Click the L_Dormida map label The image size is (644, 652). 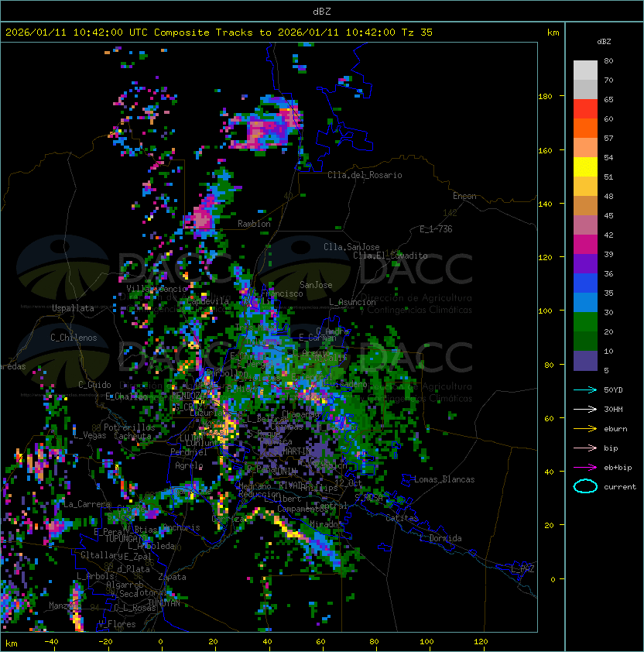[x=440, y=538]
